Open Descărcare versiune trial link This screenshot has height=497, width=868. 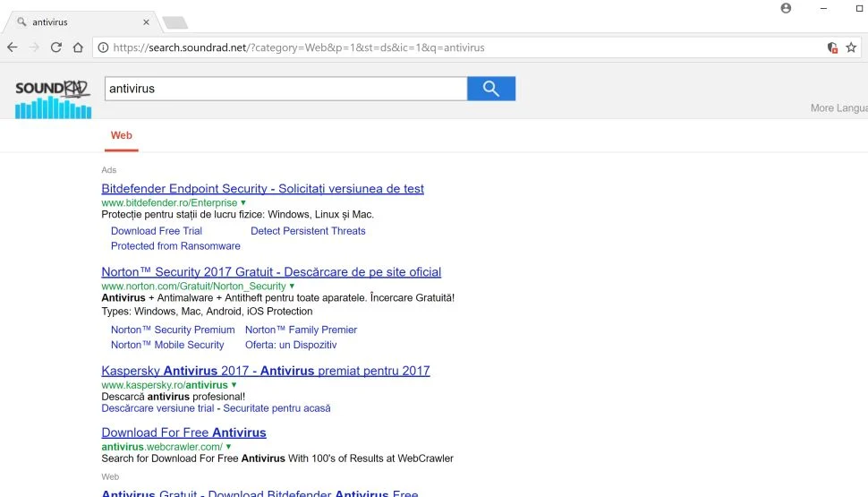(157, 408)
